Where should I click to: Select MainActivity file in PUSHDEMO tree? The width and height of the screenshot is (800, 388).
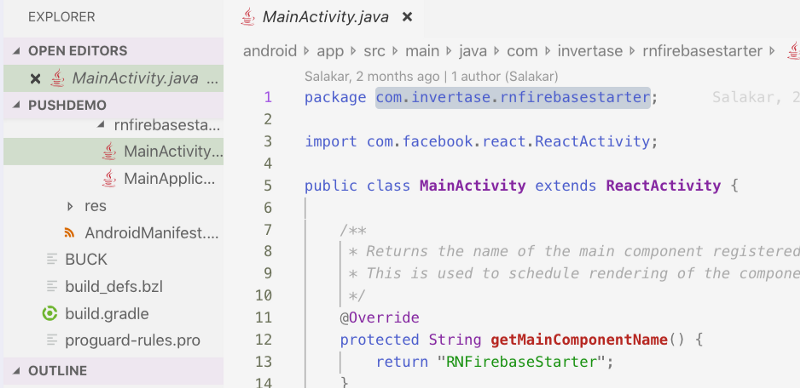(x=113, y=152)
